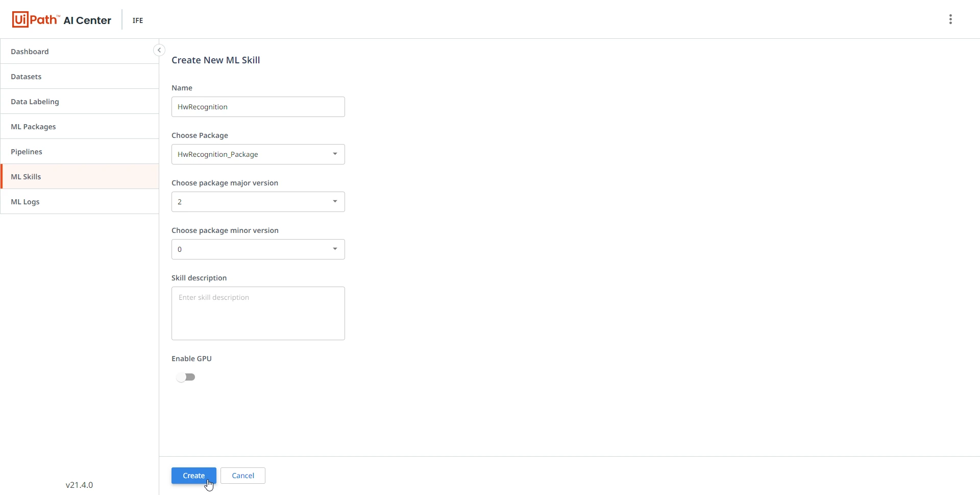The image size is (980, 495).
Task: Go to Dashboard in sidebar
Action: click(x=80, y=52)
